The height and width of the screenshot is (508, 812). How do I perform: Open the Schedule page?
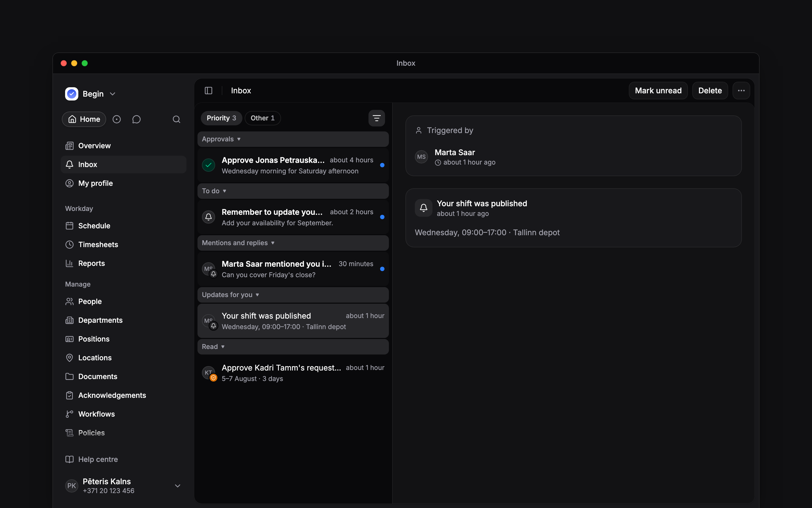[x=123, y=226]
